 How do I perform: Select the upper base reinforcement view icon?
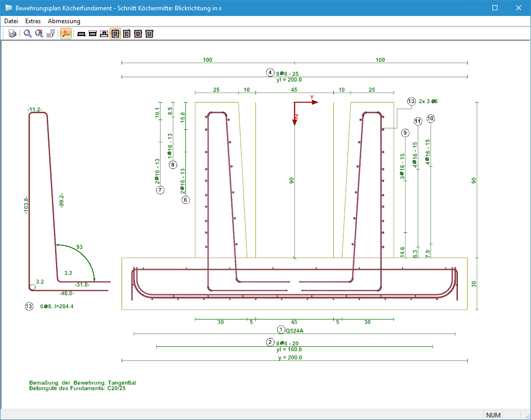pyautogui.click(x=93, y=34)
